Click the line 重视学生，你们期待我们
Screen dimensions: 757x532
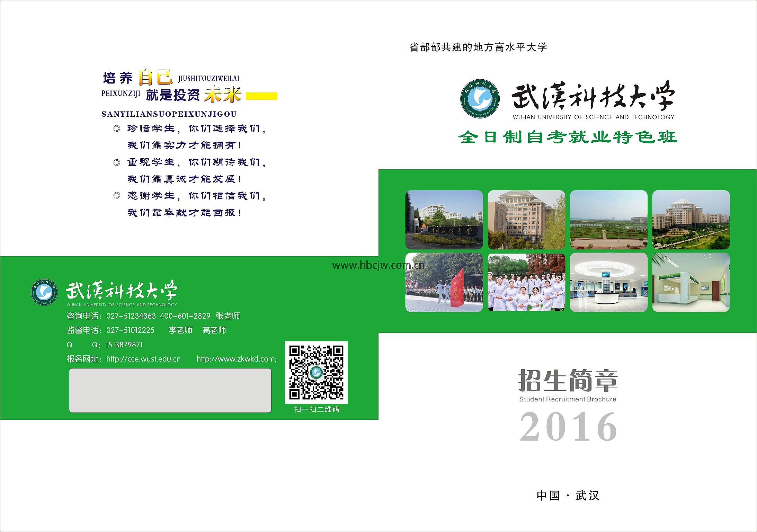point(196,162)
